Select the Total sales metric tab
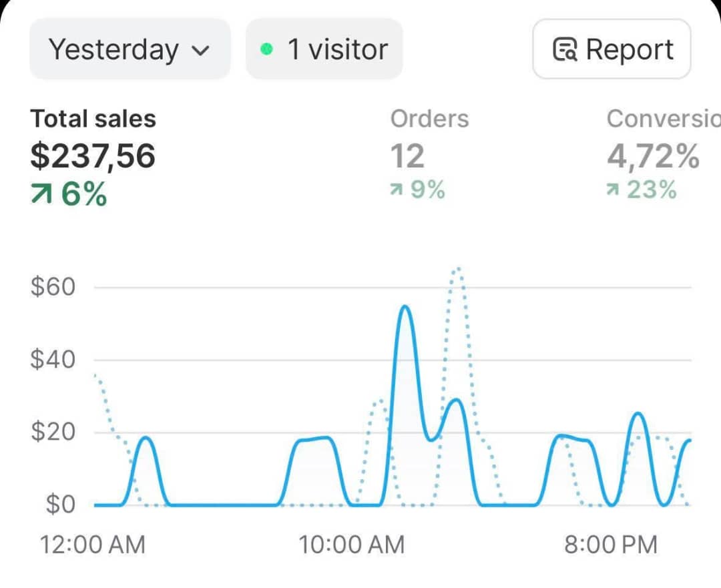 [93, 119]
